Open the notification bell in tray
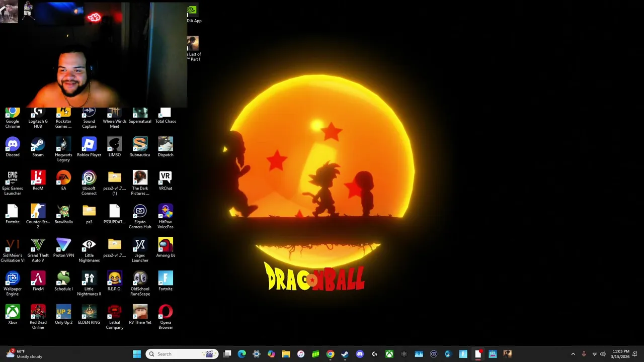Viewport: 644px width, 362px height. [x=635, y=354]
